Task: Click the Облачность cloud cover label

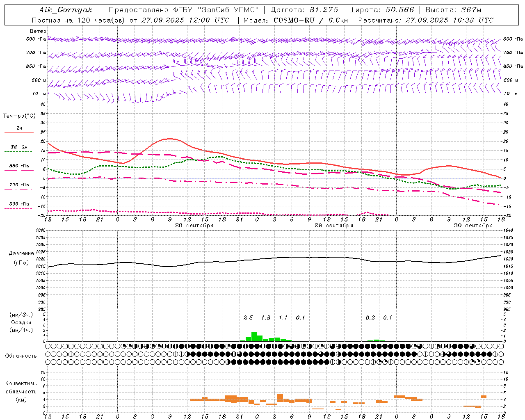Action: click(21, 356)
